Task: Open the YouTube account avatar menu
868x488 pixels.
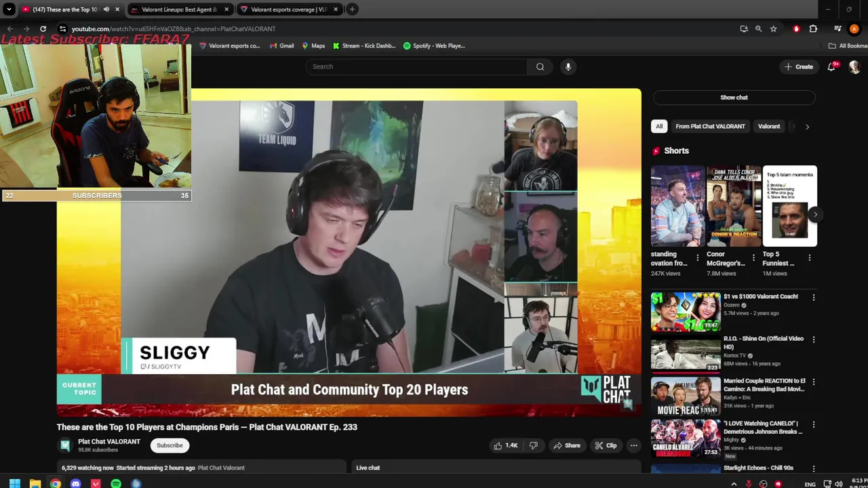Action: (x=854, y=66)
